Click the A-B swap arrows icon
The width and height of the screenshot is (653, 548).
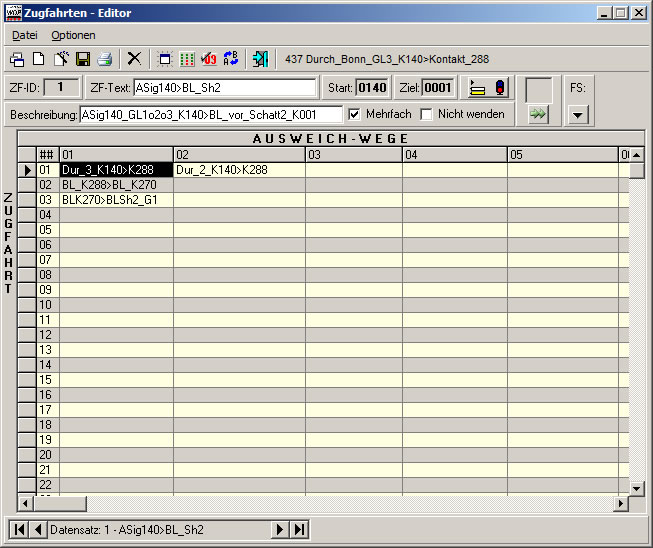(x=231, y=59)
